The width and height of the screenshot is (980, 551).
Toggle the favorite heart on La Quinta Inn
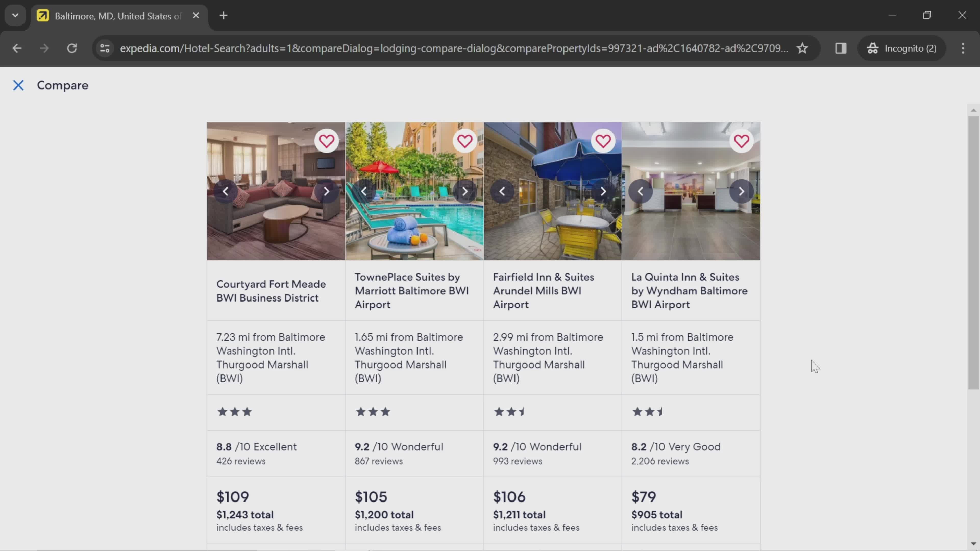coord(741,141)
